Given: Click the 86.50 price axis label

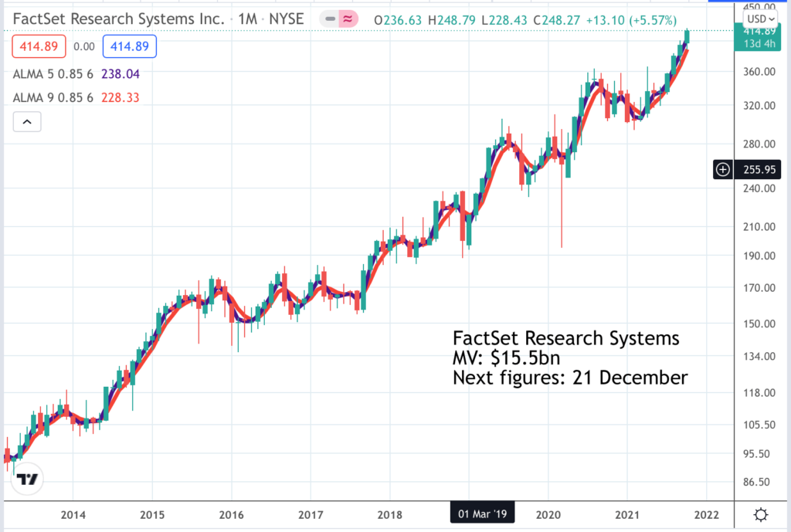Looking at the screenshot, I should tap(756, 482).
